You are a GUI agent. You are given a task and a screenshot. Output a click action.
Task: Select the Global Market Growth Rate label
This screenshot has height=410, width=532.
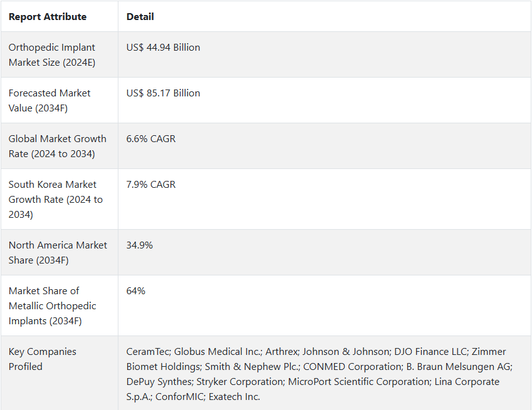(58, 146)
